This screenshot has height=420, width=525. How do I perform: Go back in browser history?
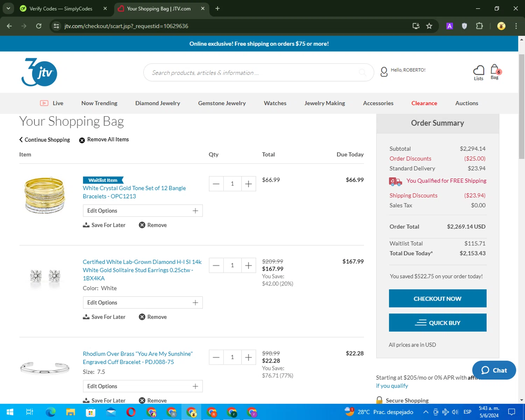tap(9, 26)
